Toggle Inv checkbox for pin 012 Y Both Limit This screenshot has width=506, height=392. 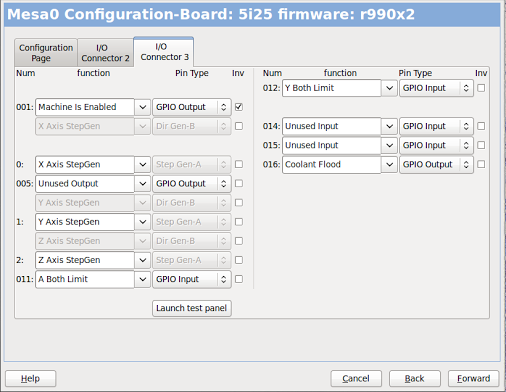click(x=481, y=88)
